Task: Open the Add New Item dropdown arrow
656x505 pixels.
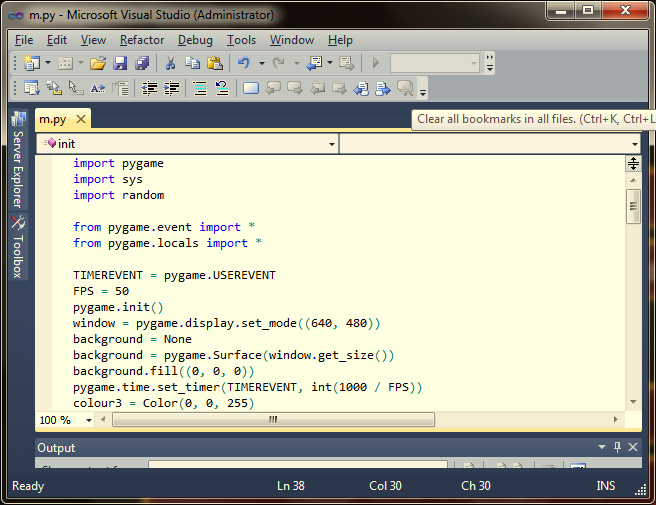Action: (81, 63)
